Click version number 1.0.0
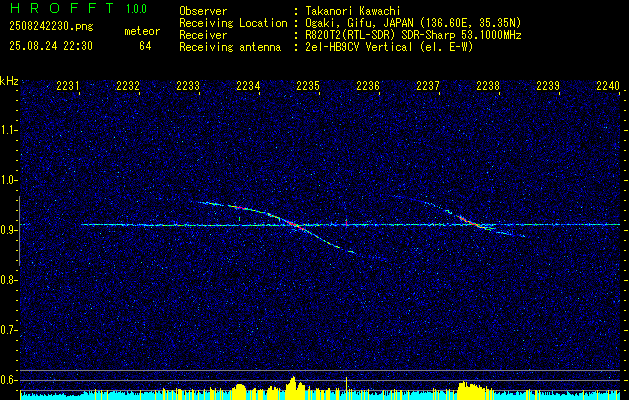The image size is (629, 400). tap(136, 8)
